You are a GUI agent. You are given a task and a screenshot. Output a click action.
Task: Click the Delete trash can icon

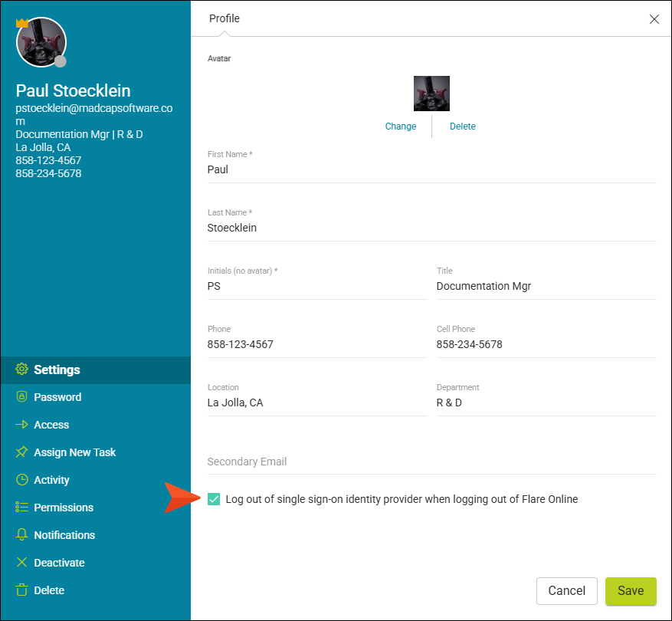[22, 590]
